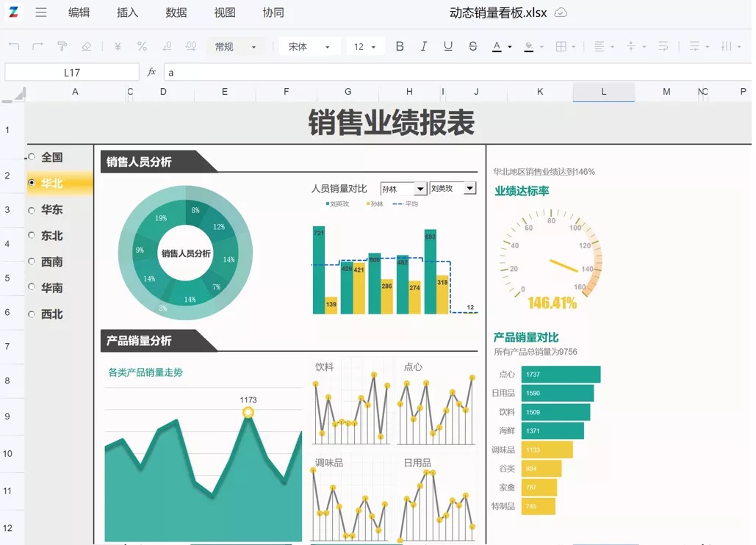The image size is (756, 545).
Task: Click the undo arrow icon
Action: pyautogui.click(x=14, y=46)
